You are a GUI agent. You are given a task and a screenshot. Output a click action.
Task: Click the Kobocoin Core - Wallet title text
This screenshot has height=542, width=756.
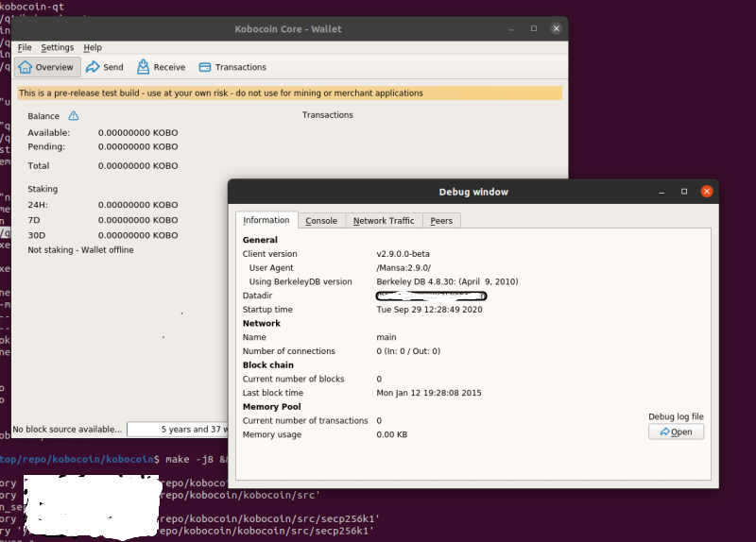[x=288, y=29]
